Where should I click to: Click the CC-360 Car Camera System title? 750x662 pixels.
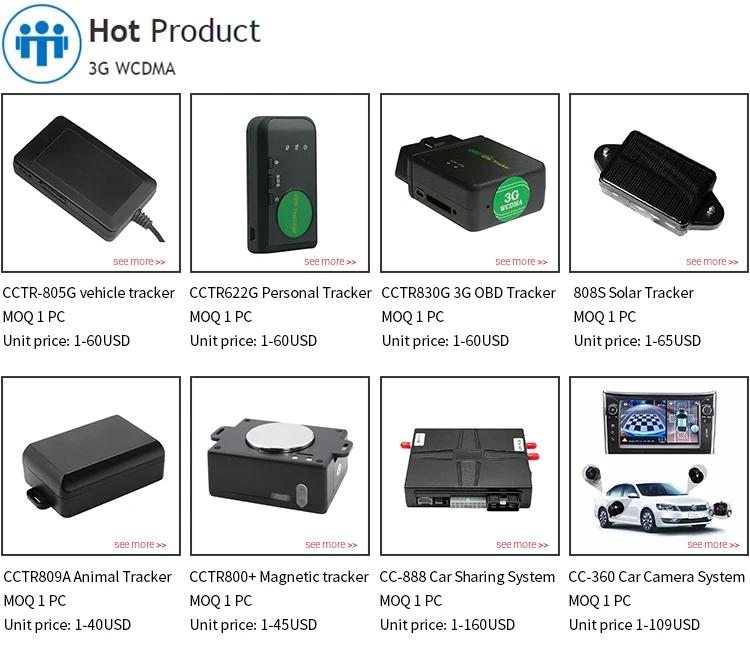(656, 577)
